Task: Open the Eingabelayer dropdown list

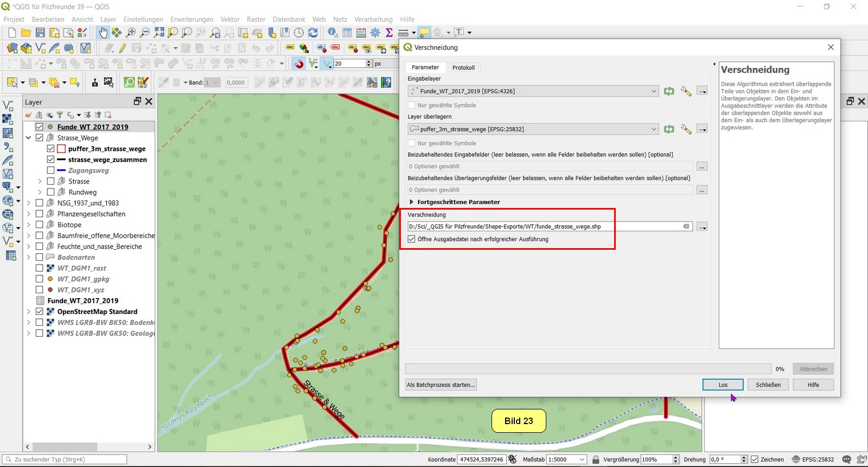Action: click(x=654, y=91)
